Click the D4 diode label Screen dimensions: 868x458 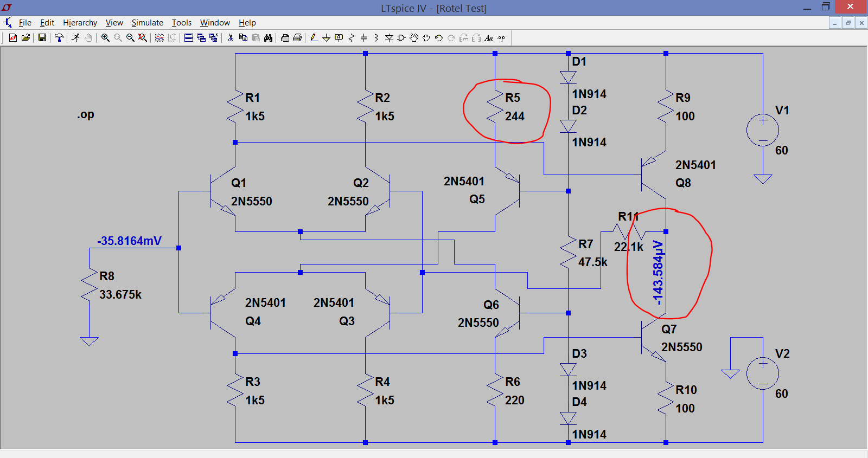tap(579, 402)
